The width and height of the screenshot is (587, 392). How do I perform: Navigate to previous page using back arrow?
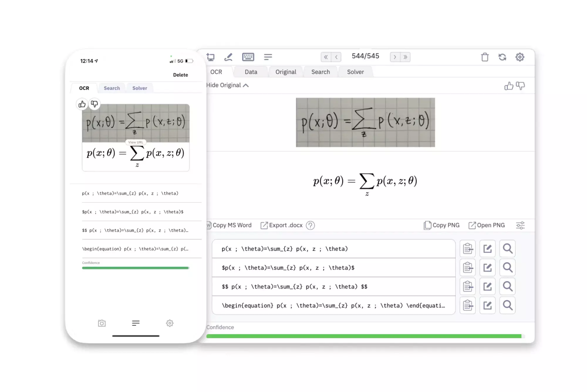pyautogui.click(x=337, y=56)
